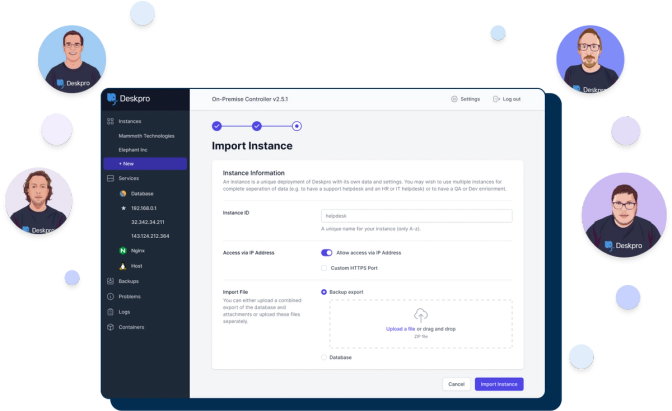Click the Host service icon
This screenshot has width=672, height=411.
(x=122, y=266)
